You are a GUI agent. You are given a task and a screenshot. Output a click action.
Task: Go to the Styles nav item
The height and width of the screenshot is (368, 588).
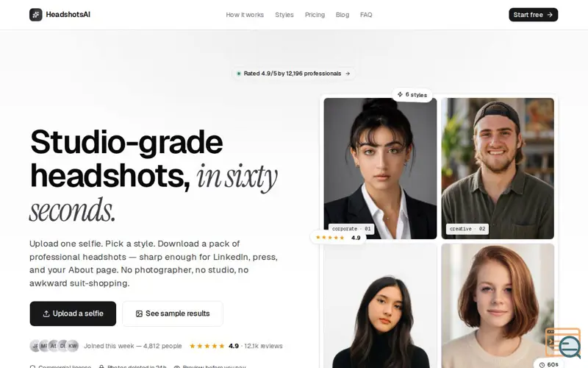point(284,15)
